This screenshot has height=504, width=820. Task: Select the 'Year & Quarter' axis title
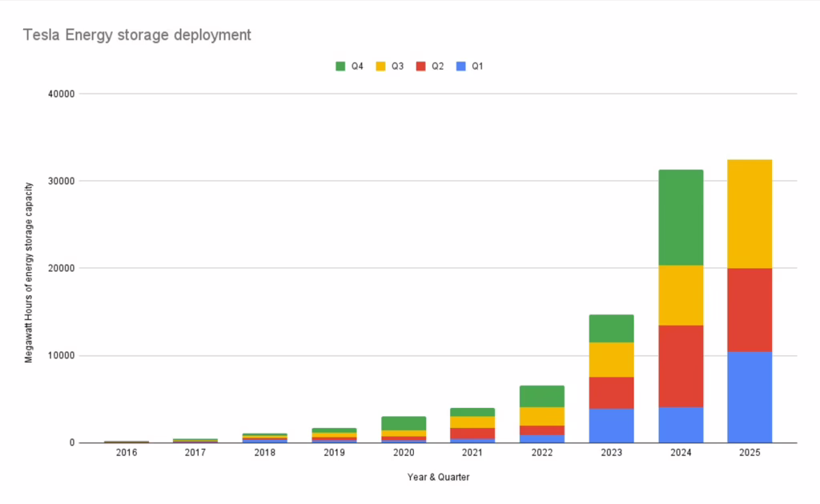(439, 478)
